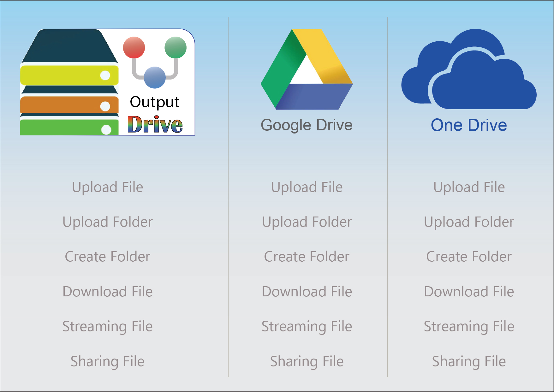Screen dimensions: 554x392
Task: Click the rainbow Drive text in Output Drive logo
Action: tap(155, 125)
